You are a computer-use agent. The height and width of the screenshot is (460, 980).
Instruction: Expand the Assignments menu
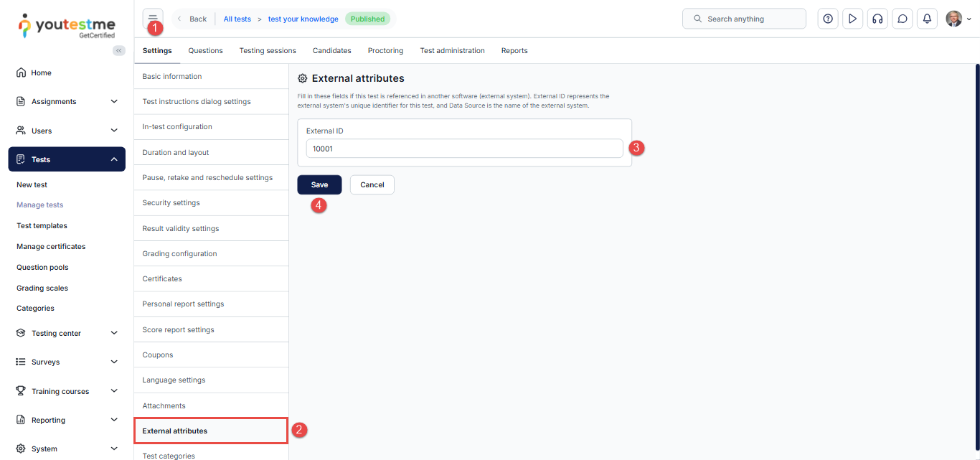[67, 101]
